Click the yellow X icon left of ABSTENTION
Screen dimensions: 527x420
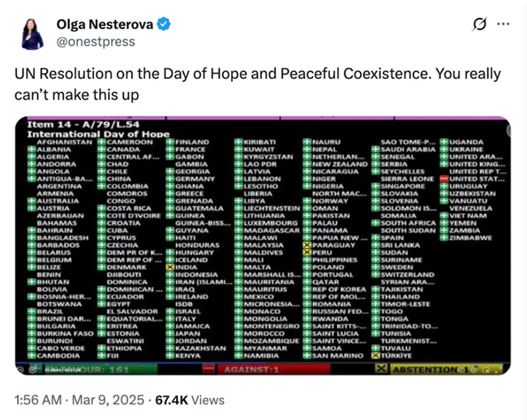381,369
